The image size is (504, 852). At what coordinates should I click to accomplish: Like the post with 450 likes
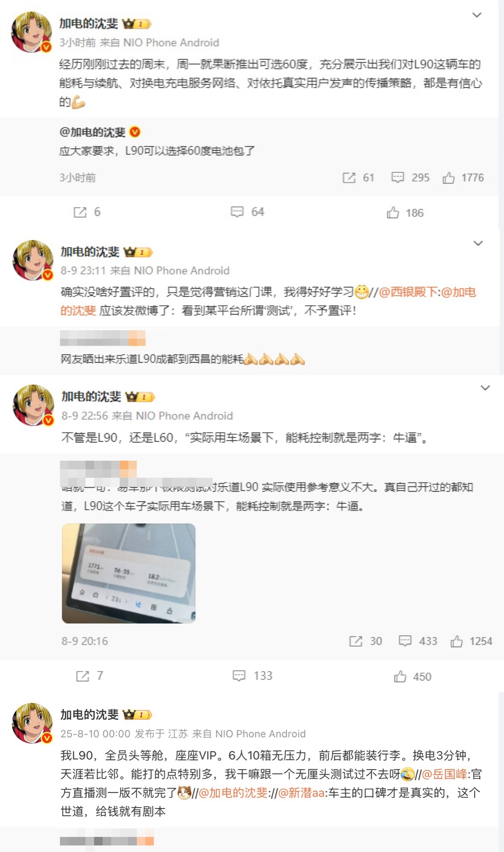[400, 676]
